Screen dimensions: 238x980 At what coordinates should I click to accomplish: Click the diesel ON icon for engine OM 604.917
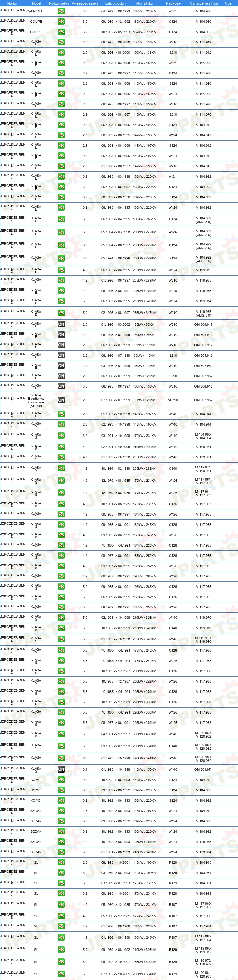click(61, 324)
